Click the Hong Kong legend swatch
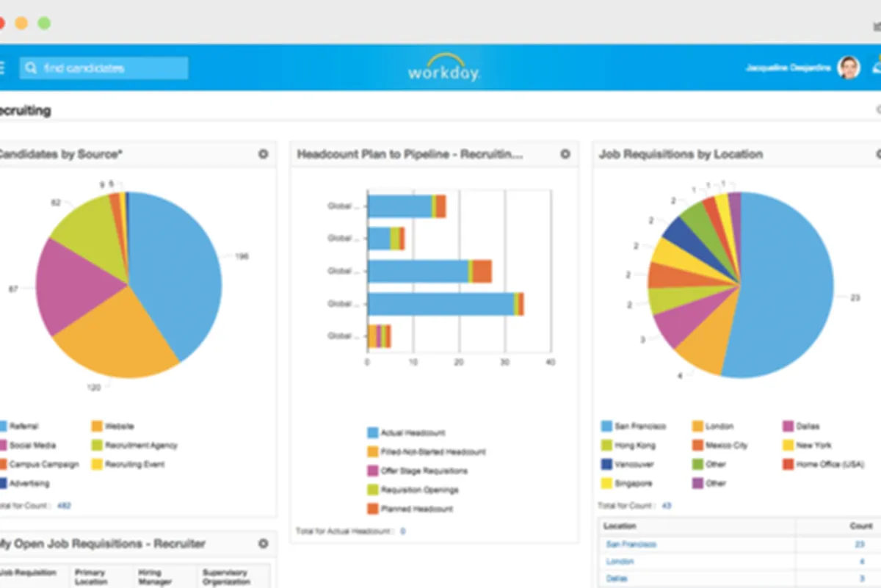 click(606, 445)
